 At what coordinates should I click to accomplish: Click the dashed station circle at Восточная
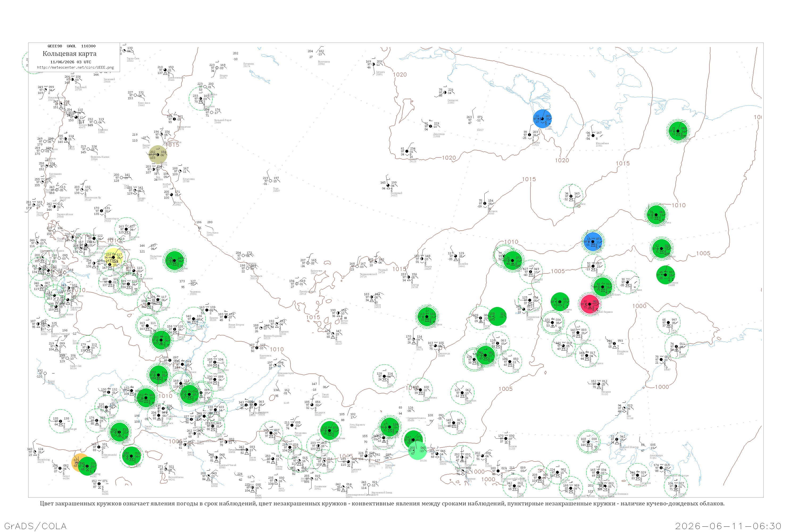pyautogui.click(x=627, y=282)
